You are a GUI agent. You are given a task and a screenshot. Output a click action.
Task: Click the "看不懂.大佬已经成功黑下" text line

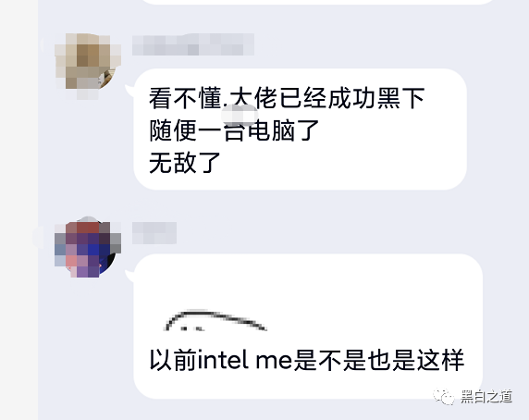[287, 98]
